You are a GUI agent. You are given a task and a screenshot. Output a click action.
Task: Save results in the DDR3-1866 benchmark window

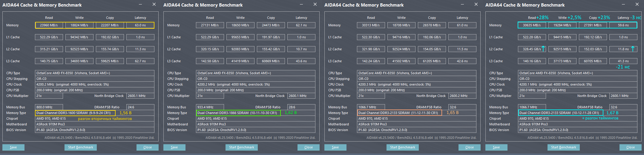point(174,147)
